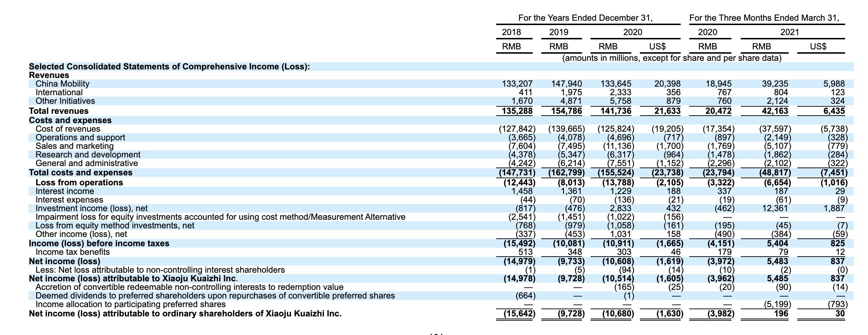Image resolution: width=868 pixels, height=335 pixels.
Task: Click the 21,633 US$ total revenues value
Action: [x=667, y=111]
